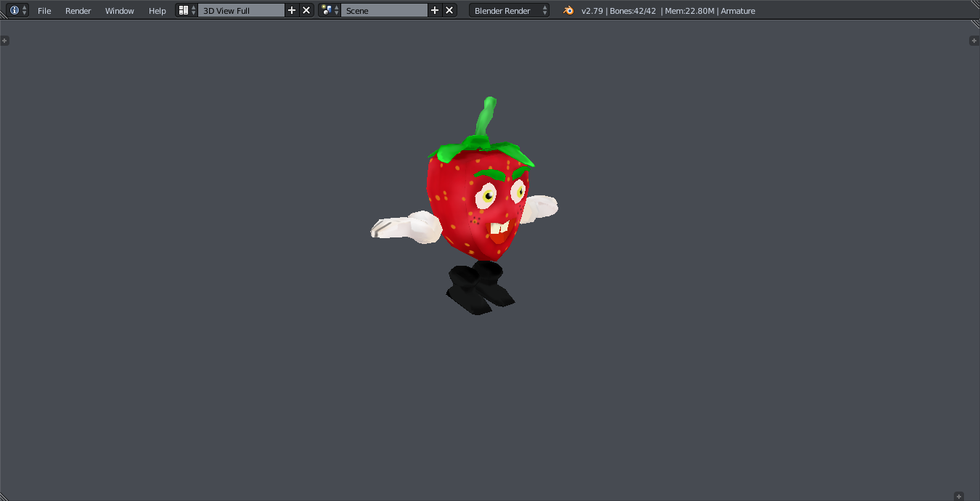The image size is (980, 501).
Task: Click the Blender logo in the header
Action: [x=568, y=10]
